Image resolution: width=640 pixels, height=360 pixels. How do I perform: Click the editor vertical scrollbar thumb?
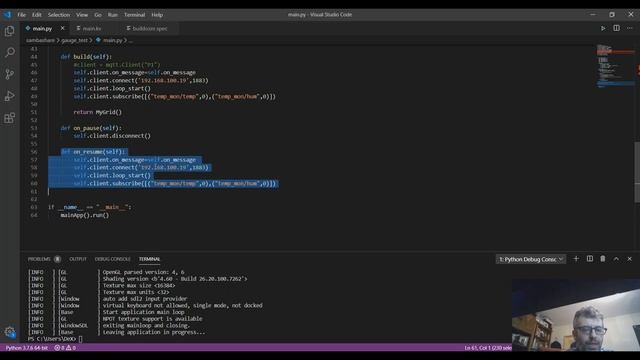(x=637, y=171)
